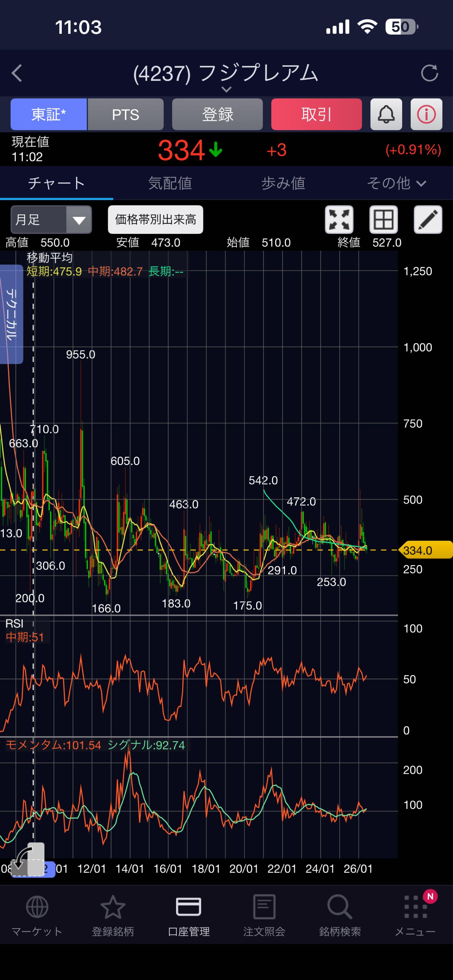Expand the テクニカル side panel
This screenshot has width=453, height=980.
tap(11, 314)
